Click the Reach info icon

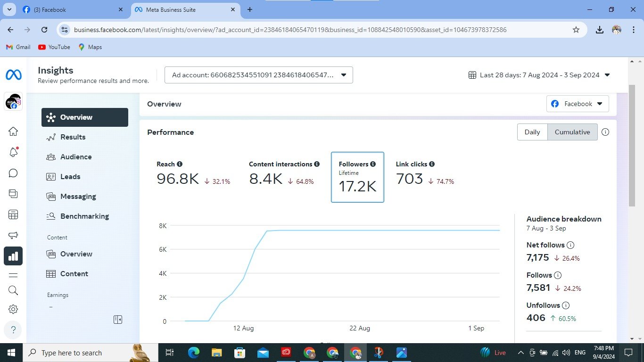point(180,164)
